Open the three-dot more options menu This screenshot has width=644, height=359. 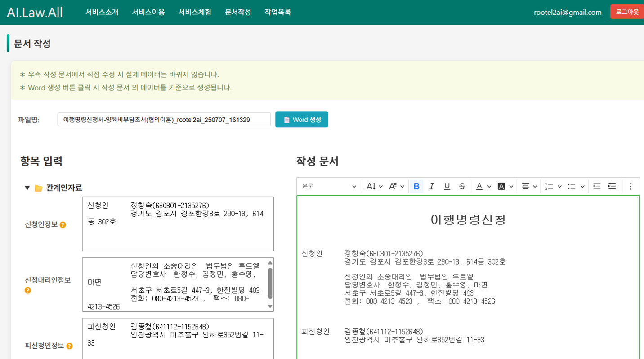(x=631, y=186)
